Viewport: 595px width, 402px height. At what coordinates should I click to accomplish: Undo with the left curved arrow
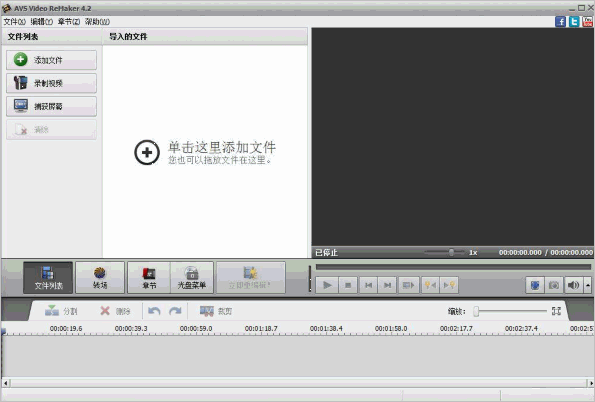(154, 311)
